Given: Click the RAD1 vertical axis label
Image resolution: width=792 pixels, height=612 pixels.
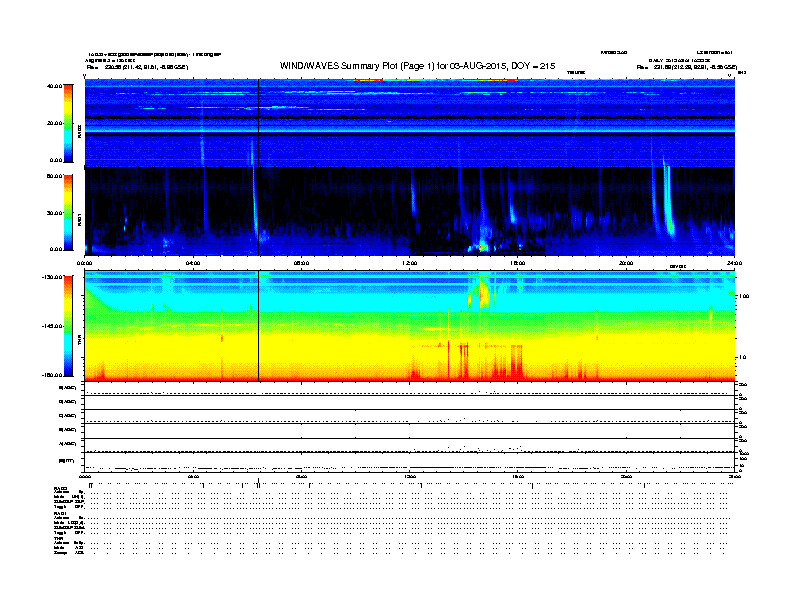Looking at the screenshot, I should pos(79,219).
